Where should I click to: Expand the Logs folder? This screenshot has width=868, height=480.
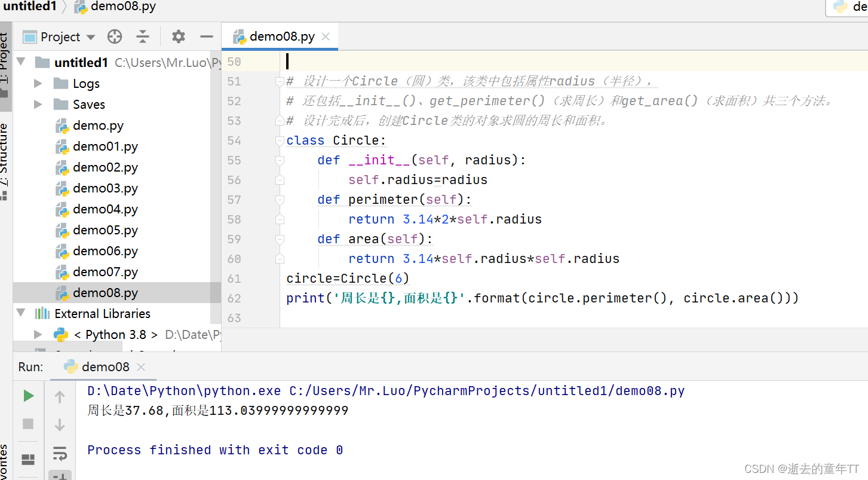point(38,83)
